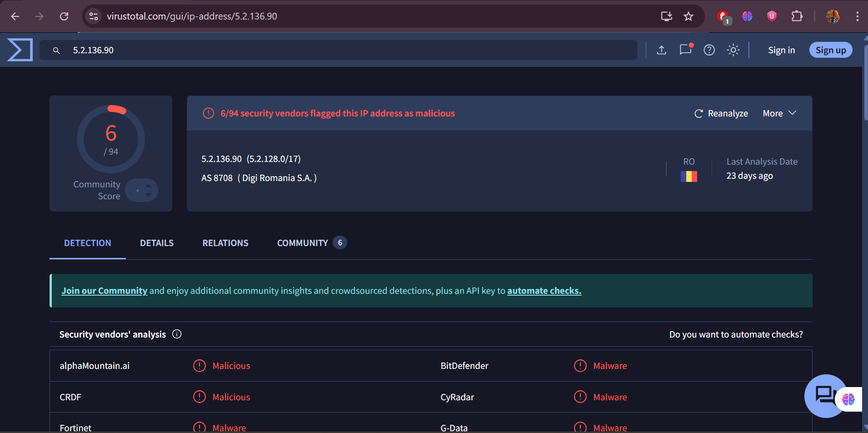Click the help question mark icon

709,50
